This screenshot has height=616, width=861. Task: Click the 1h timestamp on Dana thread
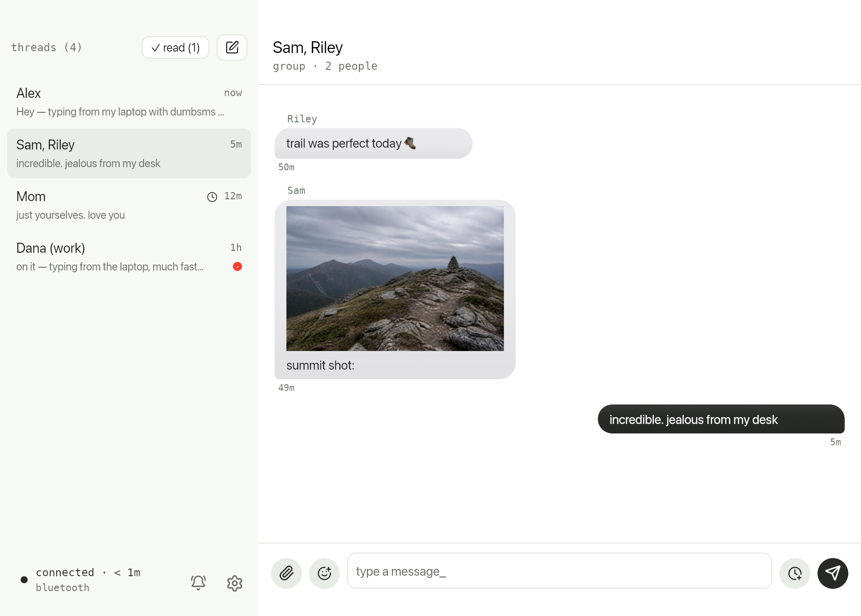coord(236,248)
